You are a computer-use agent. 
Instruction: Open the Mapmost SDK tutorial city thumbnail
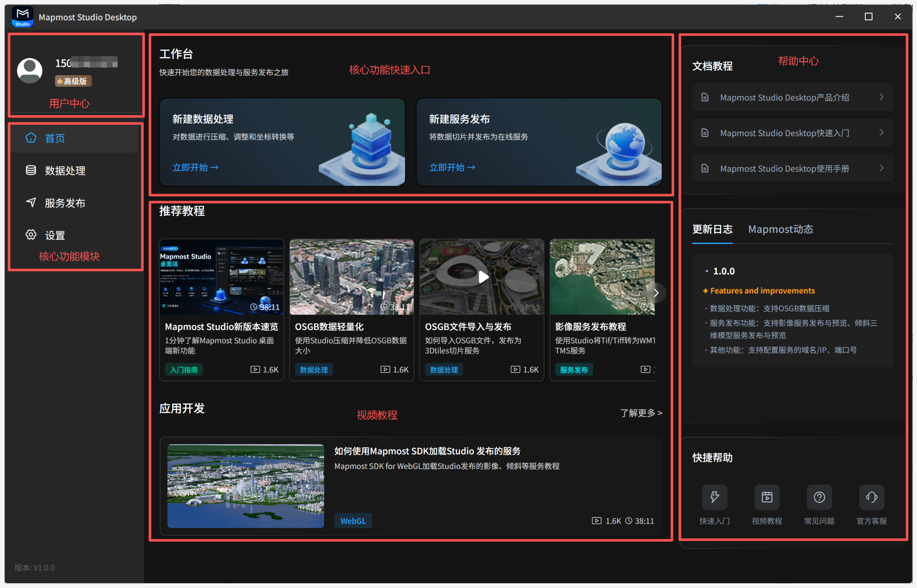246,486
